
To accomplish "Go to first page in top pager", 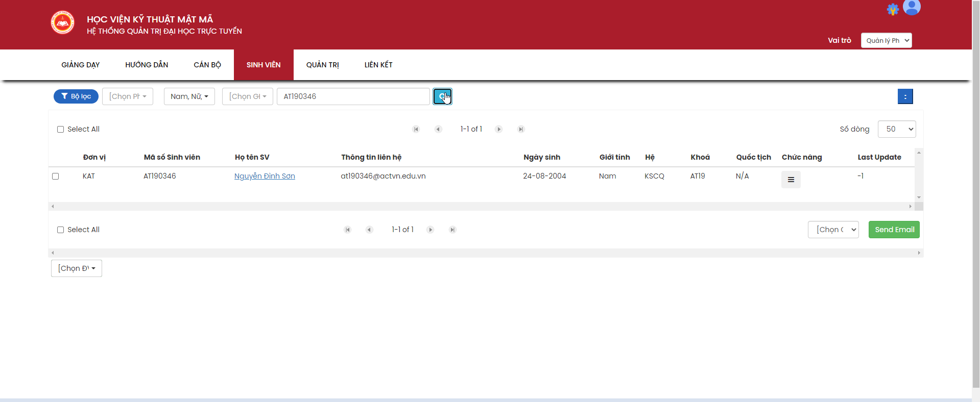I will point(416,129).
